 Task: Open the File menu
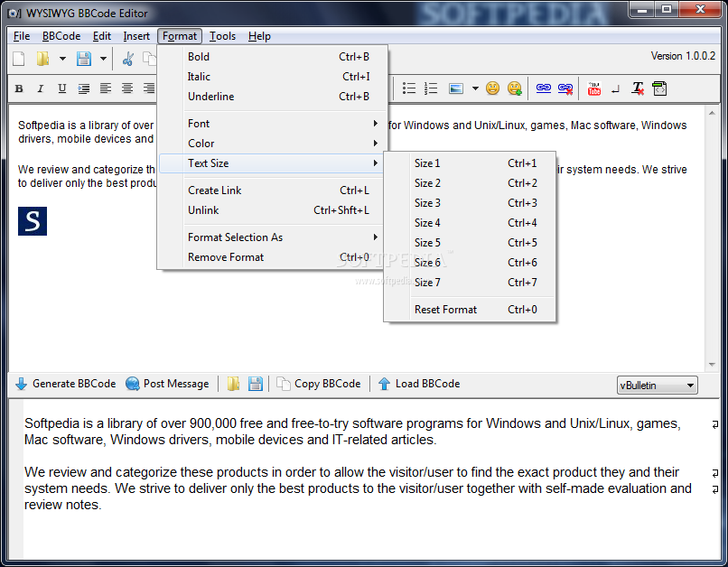(x=22, y=36)
